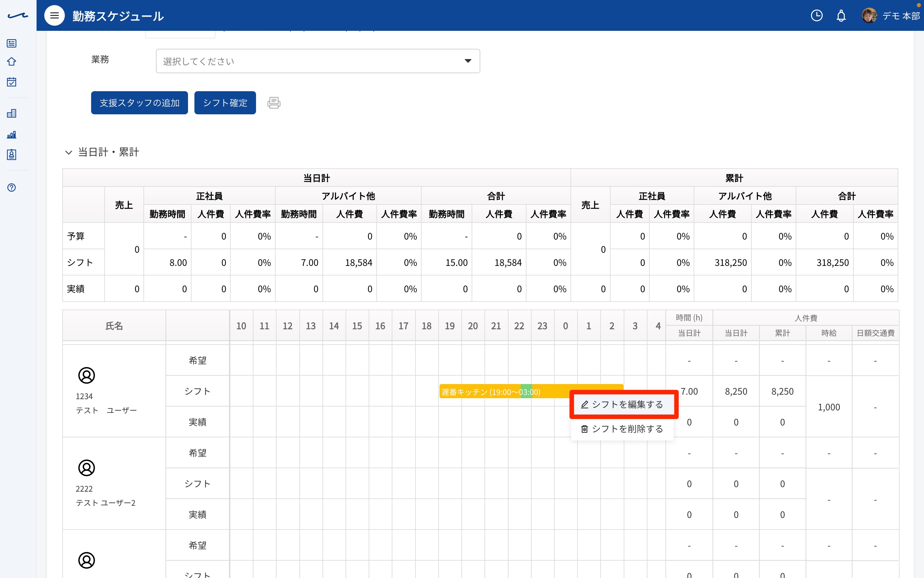Open the notification bell

pos(841,16)
